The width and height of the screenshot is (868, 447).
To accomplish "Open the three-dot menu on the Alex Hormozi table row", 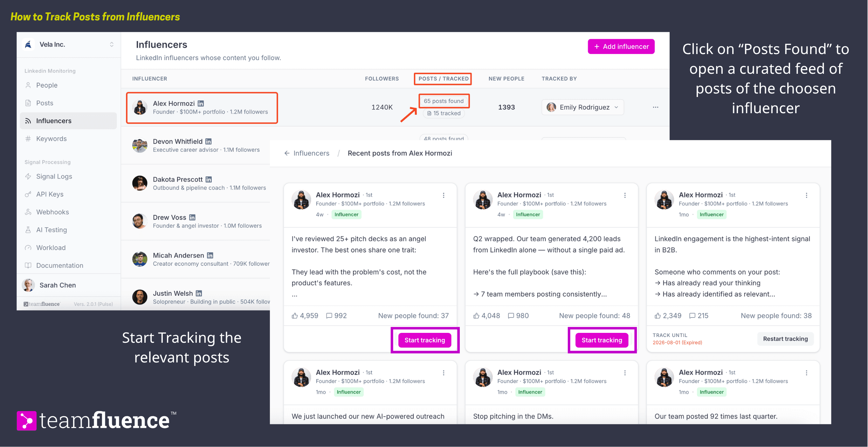I will (x=655, y=107).
